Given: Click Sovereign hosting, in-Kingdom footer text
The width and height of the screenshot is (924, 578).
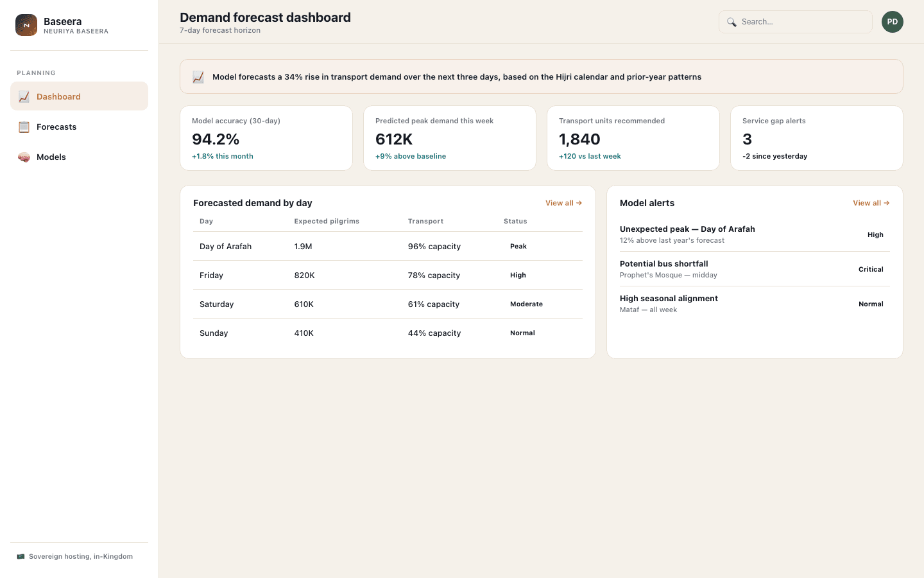Looking at the screenshot, I should coord(81,556).
